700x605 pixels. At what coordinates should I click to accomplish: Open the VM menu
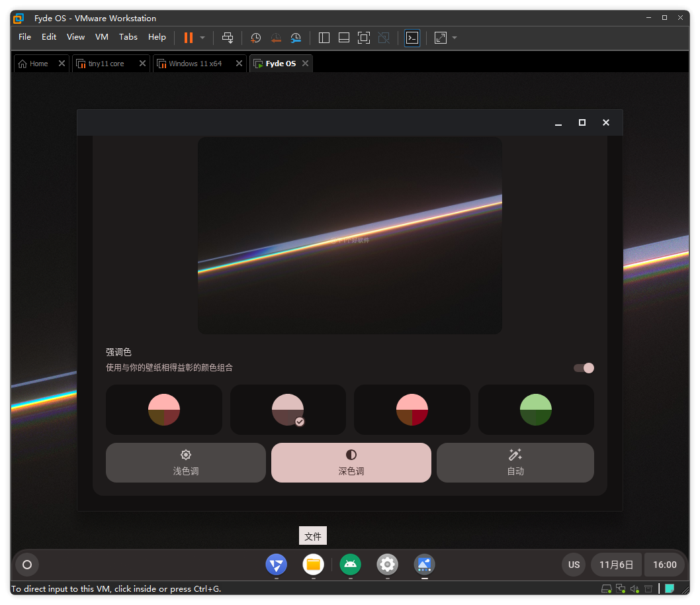101,37
